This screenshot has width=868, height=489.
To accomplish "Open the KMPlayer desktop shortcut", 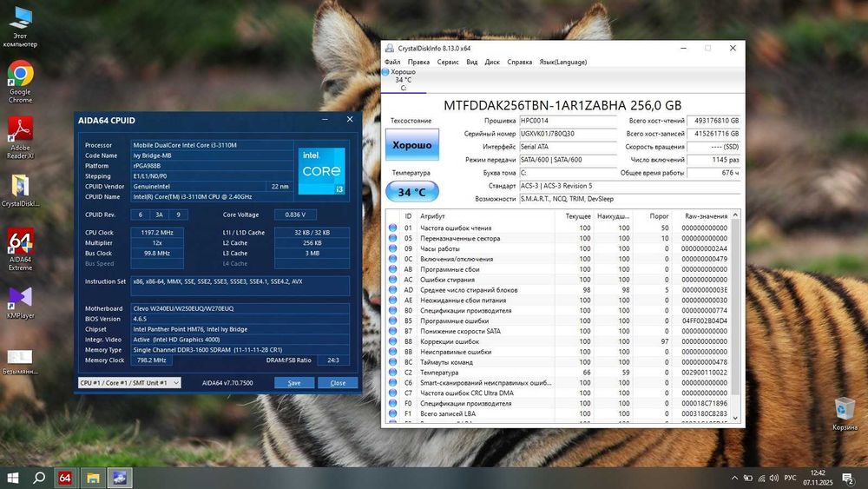I will click(20, 302).
